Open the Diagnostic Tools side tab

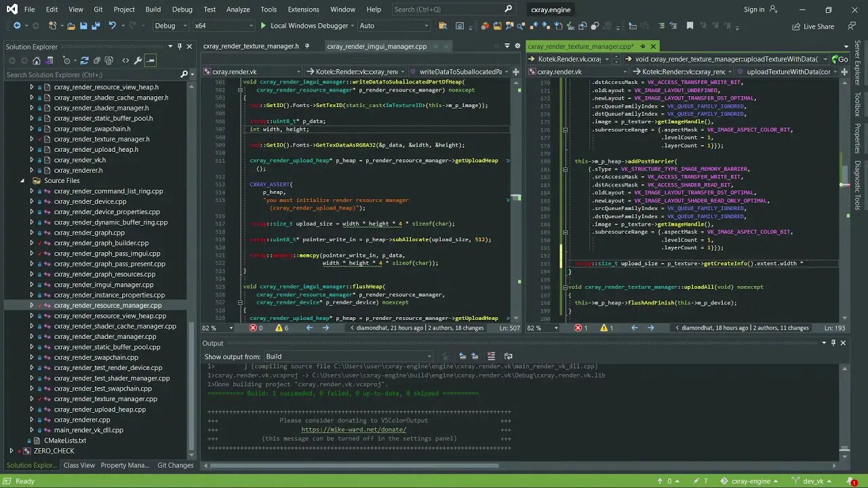tap(858, 186)
